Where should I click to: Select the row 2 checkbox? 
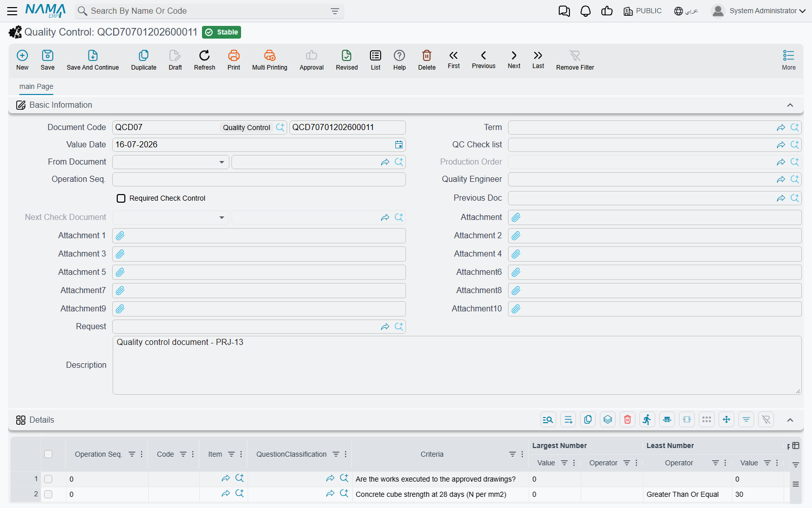tap(48, 494)
